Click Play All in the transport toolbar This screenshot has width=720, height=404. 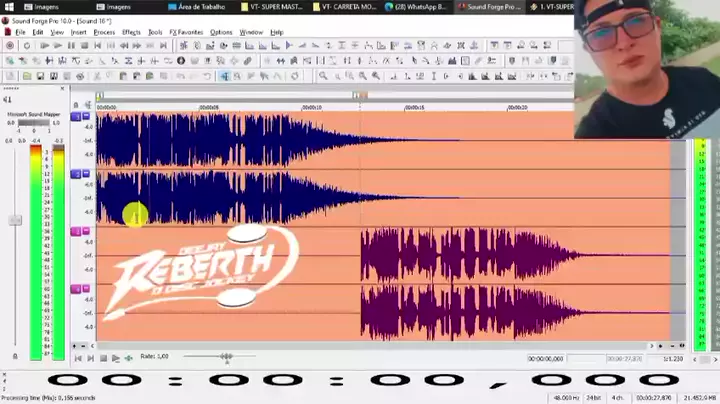click(45, 45)
